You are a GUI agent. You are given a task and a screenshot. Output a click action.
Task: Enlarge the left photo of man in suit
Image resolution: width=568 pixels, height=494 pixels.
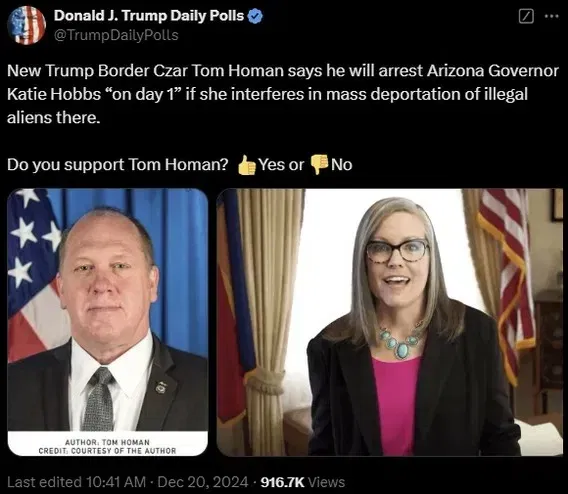point(108,322)
